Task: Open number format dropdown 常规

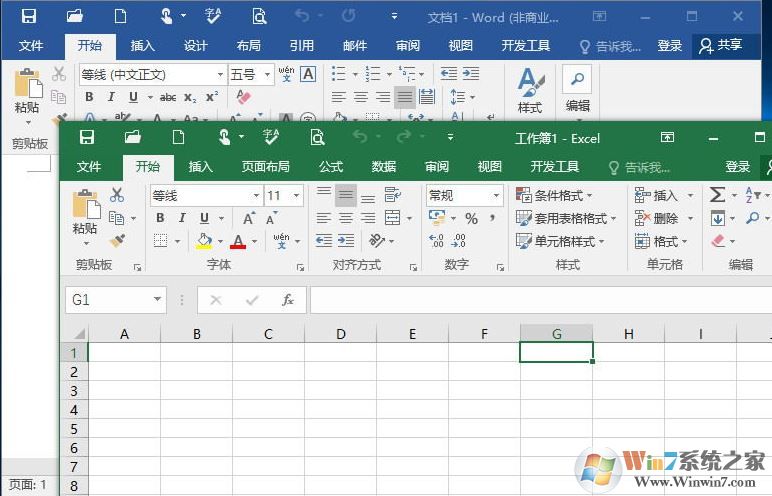Action: click(x=496, y=196)
